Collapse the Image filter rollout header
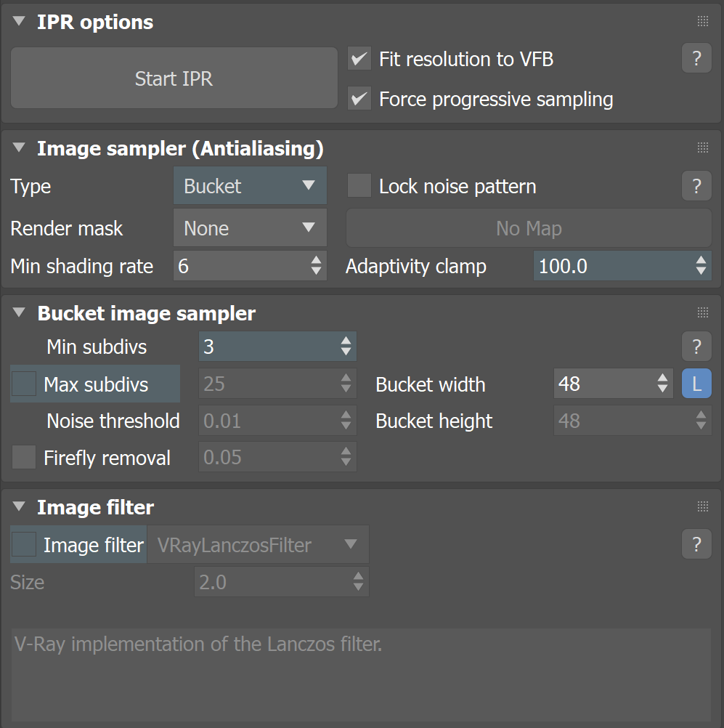 coord(19,506)
